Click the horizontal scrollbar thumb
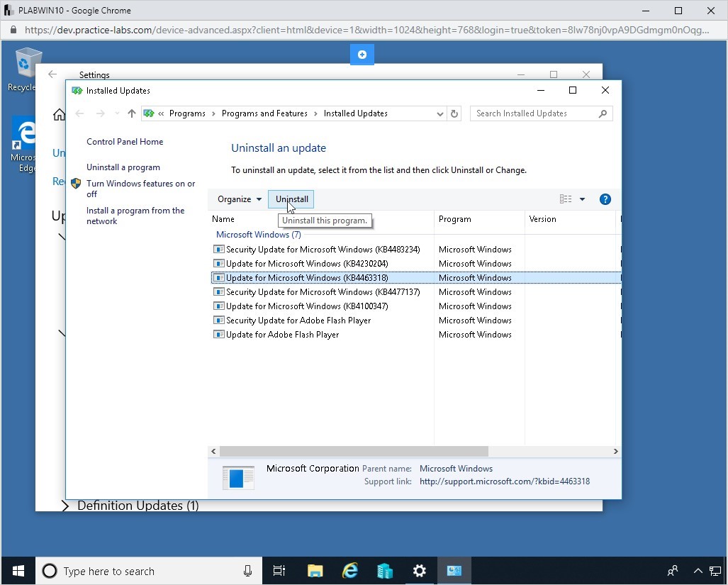The image size is (728, 585). pos(354,451)
